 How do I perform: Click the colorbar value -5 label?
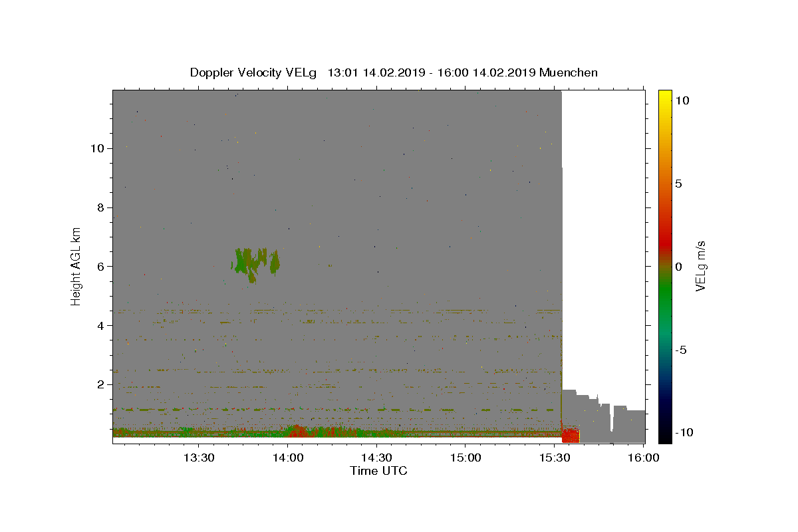pos(681,350)
